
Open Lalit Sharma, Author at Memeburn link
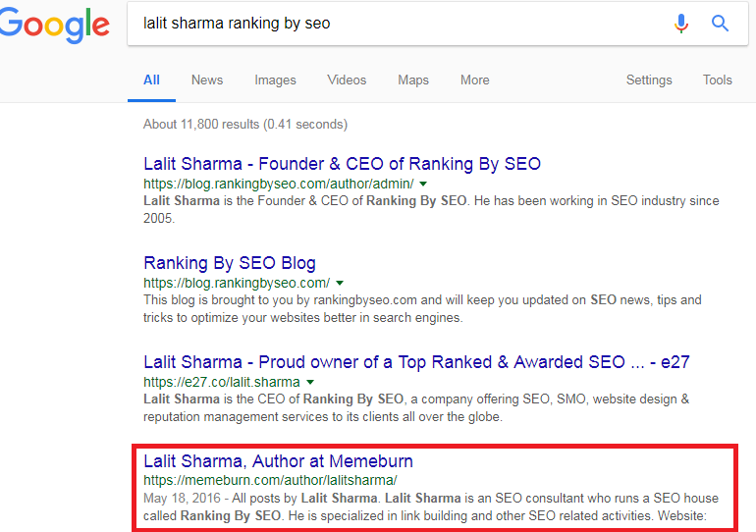[x=278, y=461]
